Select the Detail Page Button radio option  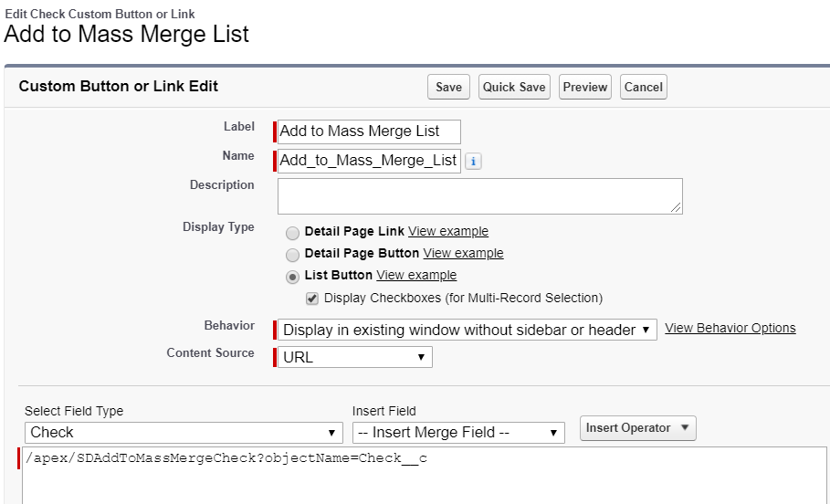[x=292, y=255]
